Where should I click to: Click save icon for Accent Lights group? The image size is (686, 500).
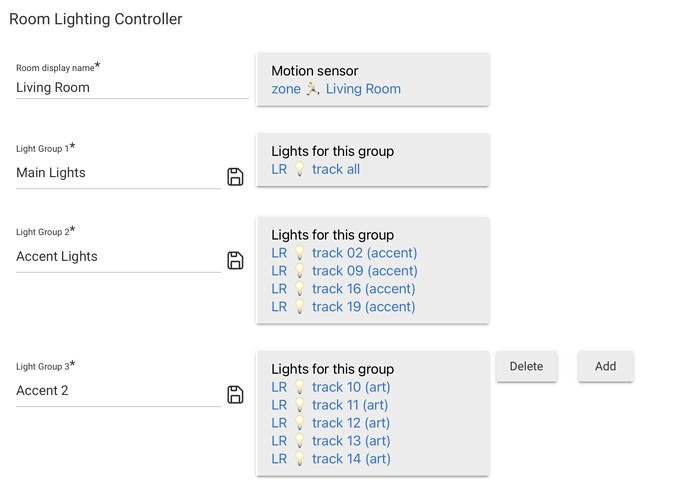point(235,260)
